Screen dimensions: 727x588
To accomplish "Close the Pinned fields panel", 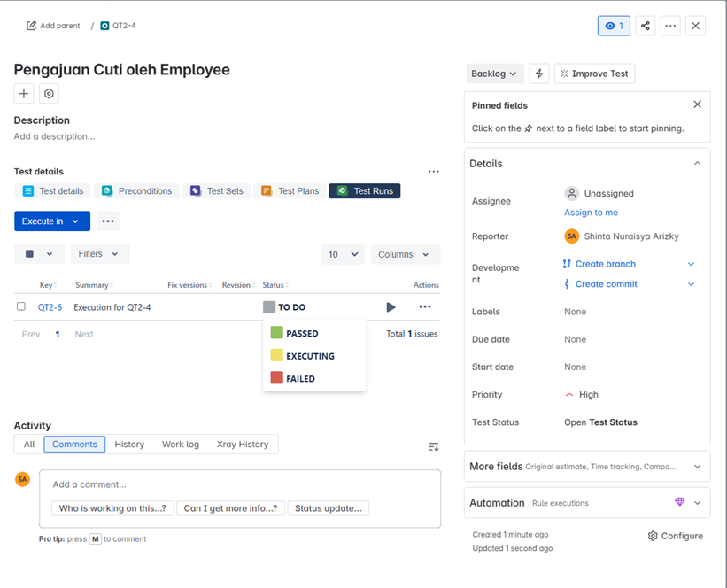I will coord(697,104).
